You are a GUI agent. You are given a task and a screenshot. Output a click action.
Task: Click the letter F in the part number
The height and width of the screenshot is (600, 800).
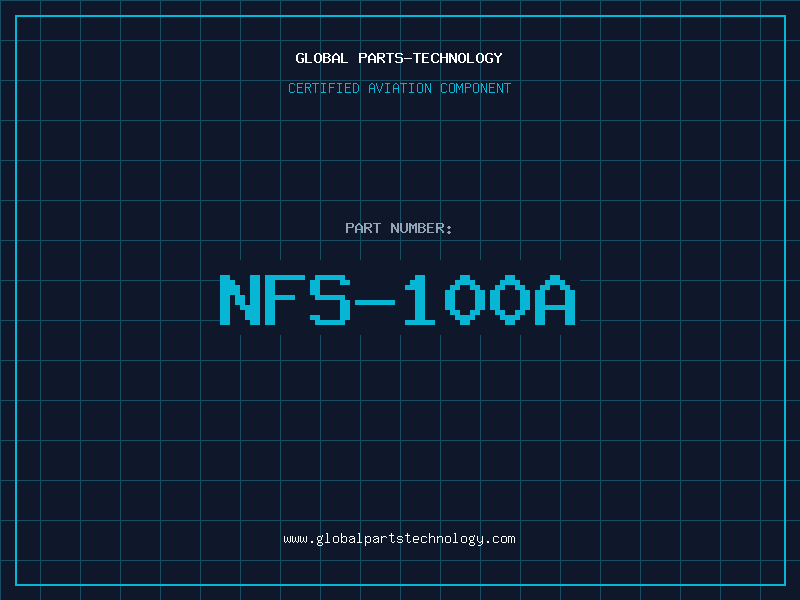click(x=285, y=300)
